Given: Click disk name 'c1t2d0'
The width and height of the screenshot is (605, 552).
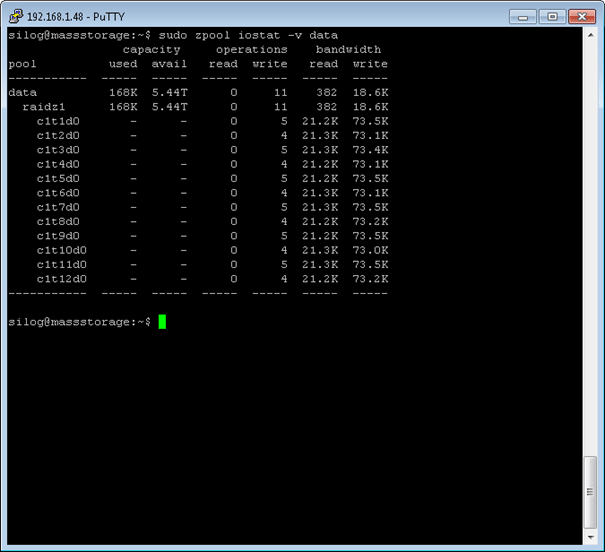Looking at the screenshot, I should 58,135.
